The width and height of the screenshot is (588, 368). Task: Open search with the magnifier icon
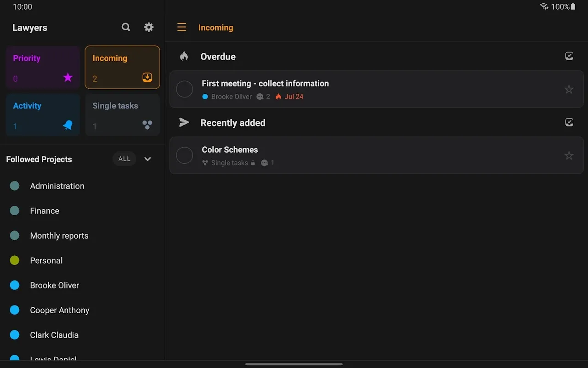point(126,27)
